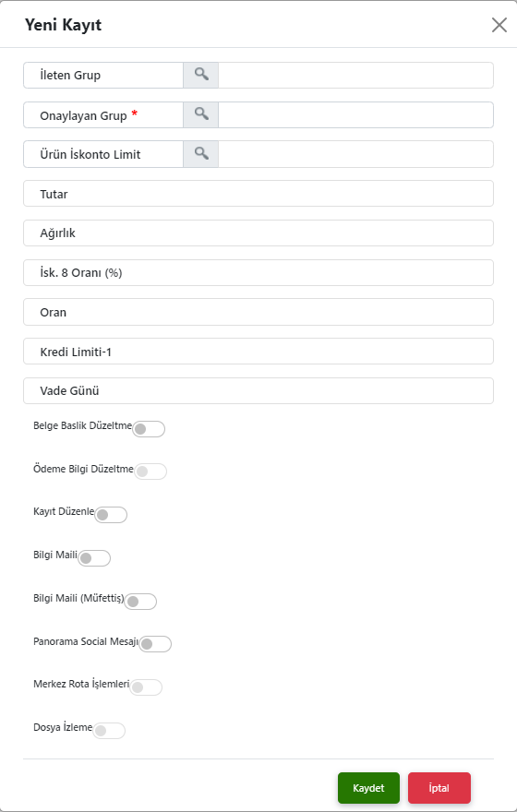
Task: Select the İsk. 8 Oranı (%) field
Action: pos(258,273)
